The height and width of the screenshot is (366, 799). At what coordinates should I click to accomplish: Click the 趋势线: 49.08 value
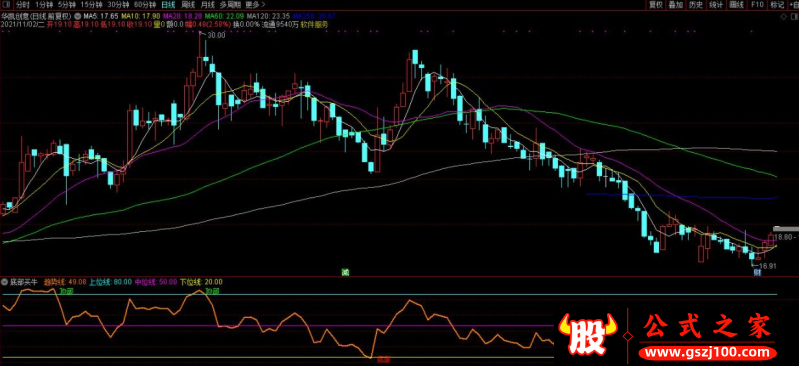pos(65,281)
